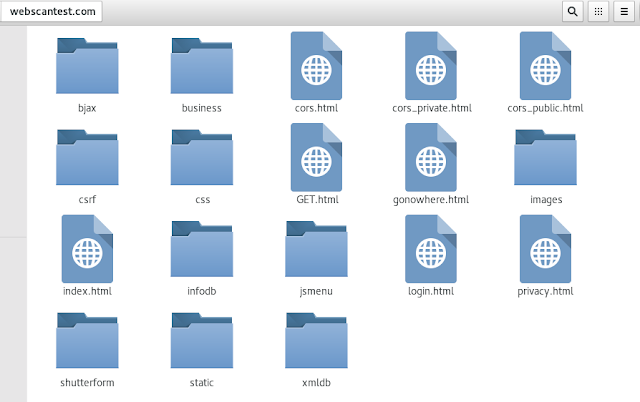Select the gonowhere.html file icon
This screenshot has width=640, height=402.
tap(431, 157)
